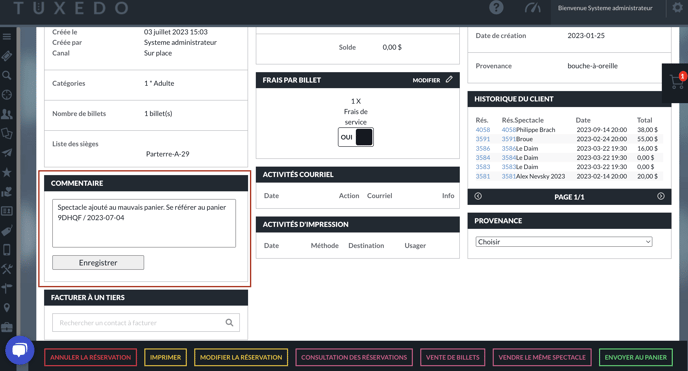
Task: Open reservation 4058 in Rés. column
Action: 483,130
